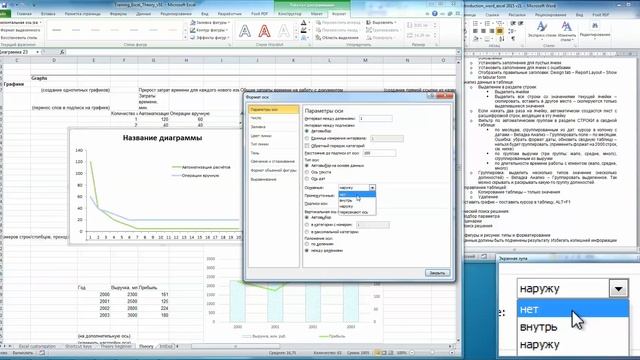Open Shape Outline (Контур фигуры) in Excel ribbon

click(209, 30)
